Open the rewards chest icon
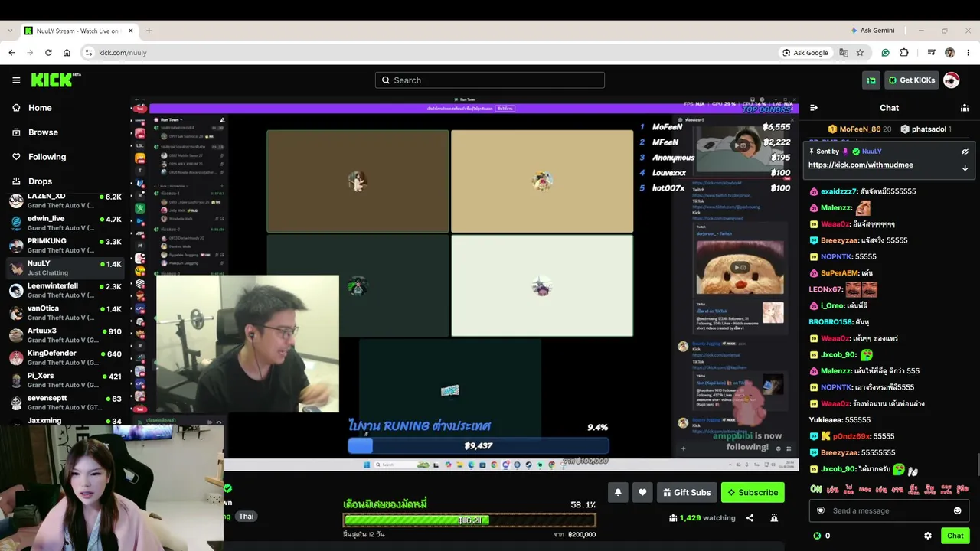Image resolution: width=980 pixels, height=551 pixels. (871, 80)
